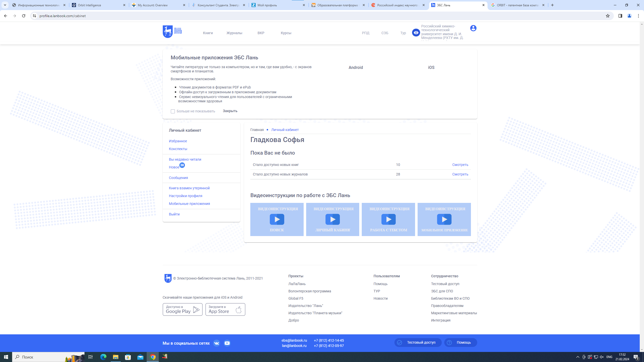Open the Тур menu item
This screenshot has height=362, width=644.
tap(403, 33)
